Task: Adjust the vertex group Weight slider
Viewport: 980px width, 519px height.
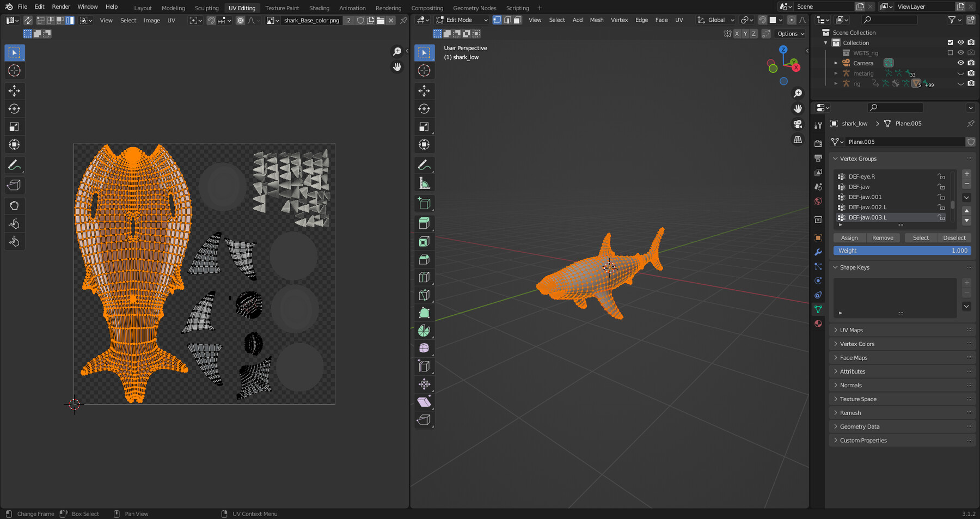Action: pyautogui.click(x=901, y=251)
